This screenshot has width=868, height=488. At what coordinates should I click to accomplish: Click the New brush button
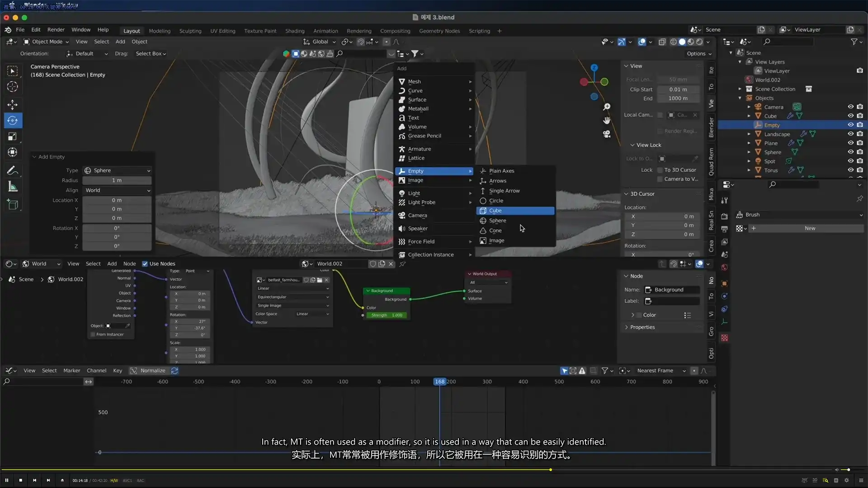tap(809, 228)
